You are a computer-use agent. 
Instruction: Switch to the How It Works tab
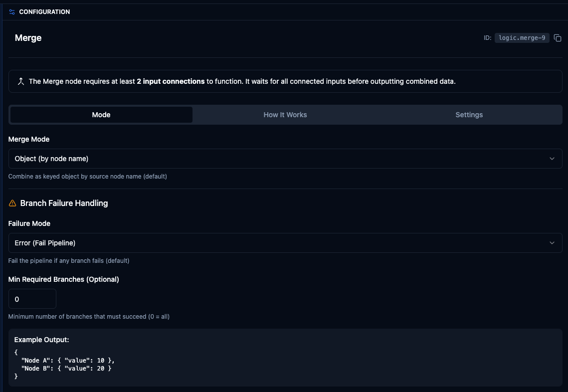(x=285, y=115)
